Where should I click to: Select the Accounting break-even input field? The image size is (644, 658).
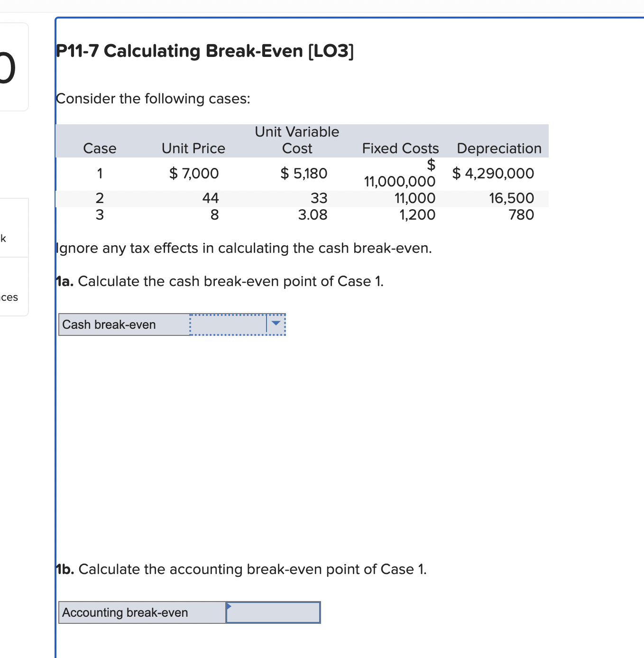pos(273,612)
